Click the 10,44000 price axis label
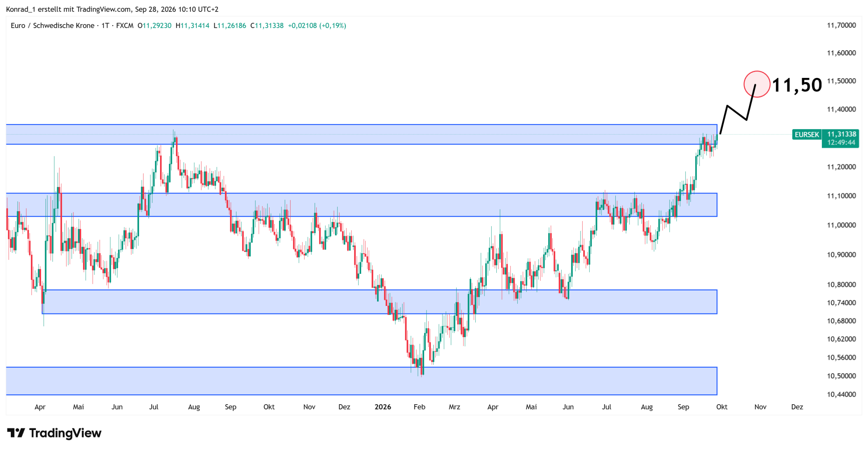 click(x=841, y=394)
